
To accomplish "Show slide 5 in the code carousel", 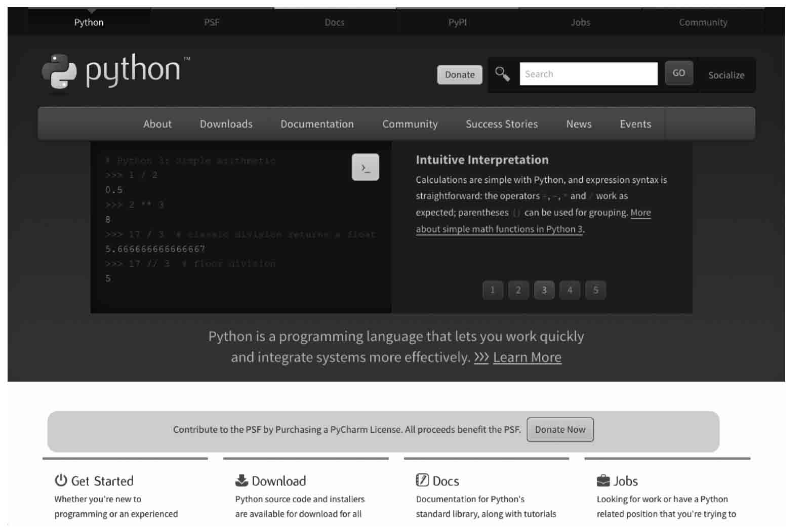I will tap(596, 290).
